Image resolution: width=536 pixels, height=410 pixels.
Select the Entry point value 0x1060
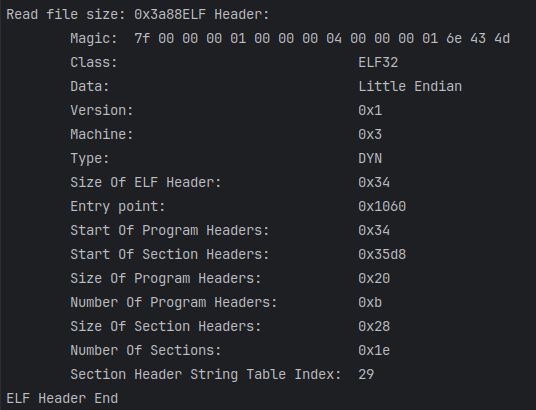pos(382,207)
